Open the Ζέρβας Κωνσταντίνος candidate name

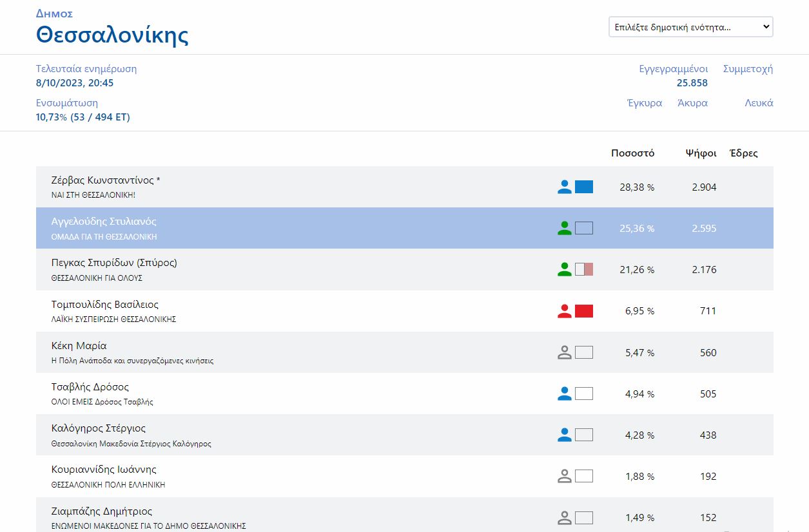pos(105,180)
